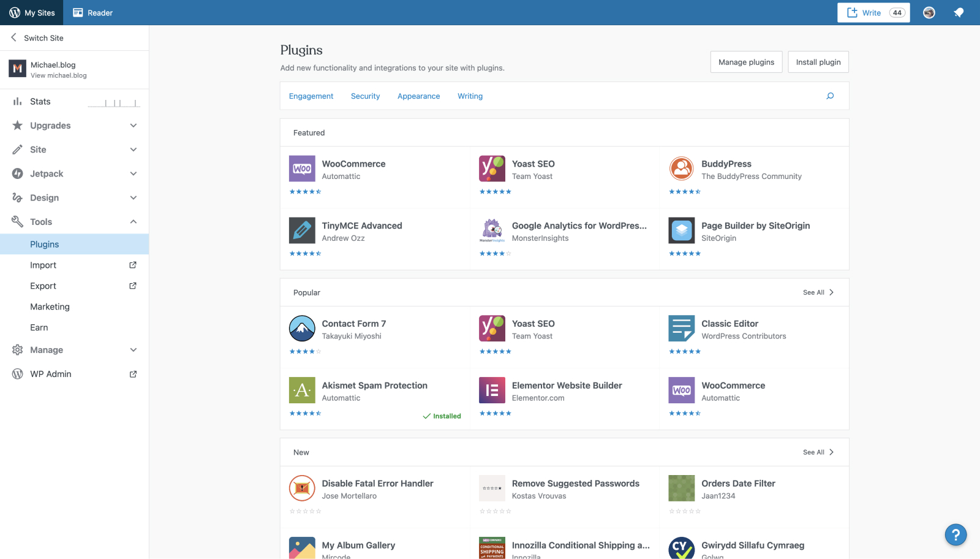Select the Writing category tab
Screen dimensions: 980x559
tap(470, 96)
